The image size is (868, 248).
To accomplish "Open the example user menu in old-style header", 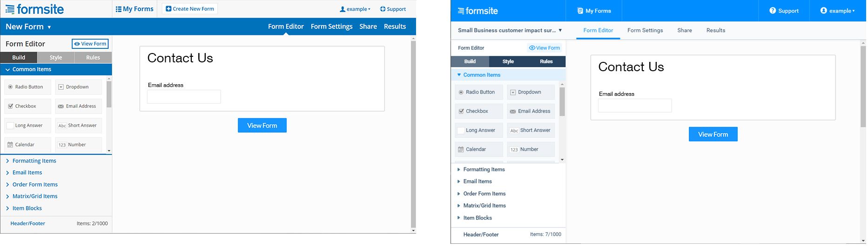I will tap(355, 9).
